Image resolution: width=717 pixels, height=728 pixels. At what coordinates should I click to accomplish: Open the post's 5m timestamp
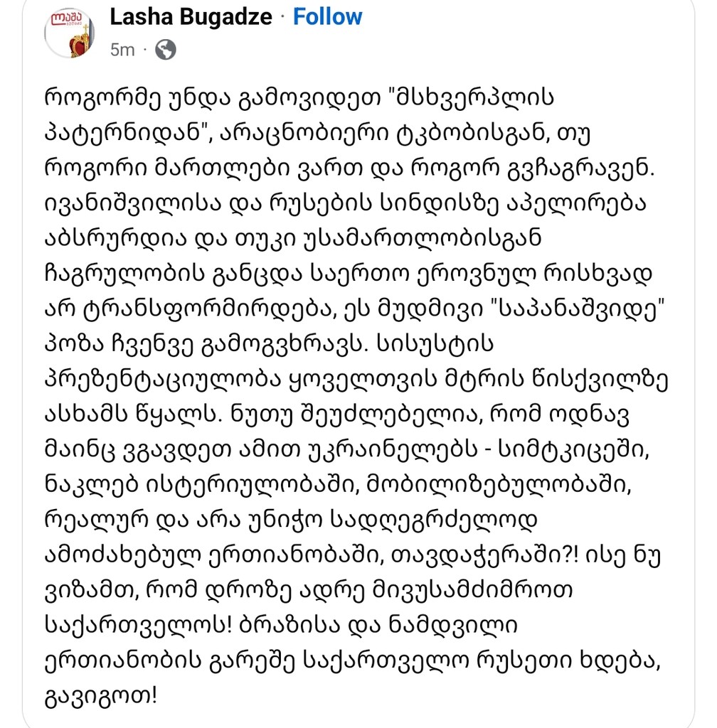click(x=122, y=50)
